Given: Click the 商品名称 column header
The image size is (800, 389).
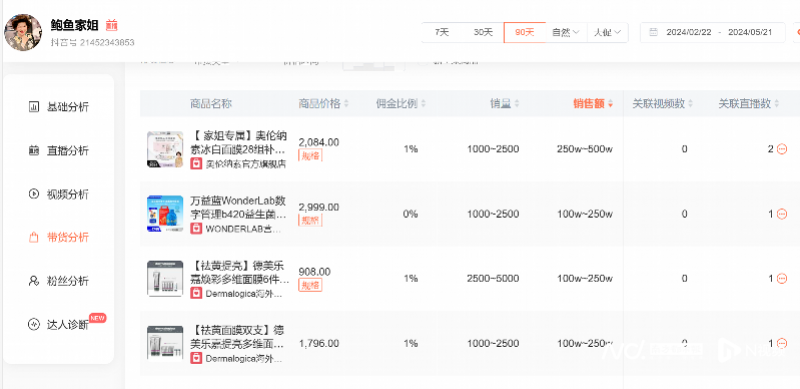Looking at the screenshot, I should pos(211,104).
